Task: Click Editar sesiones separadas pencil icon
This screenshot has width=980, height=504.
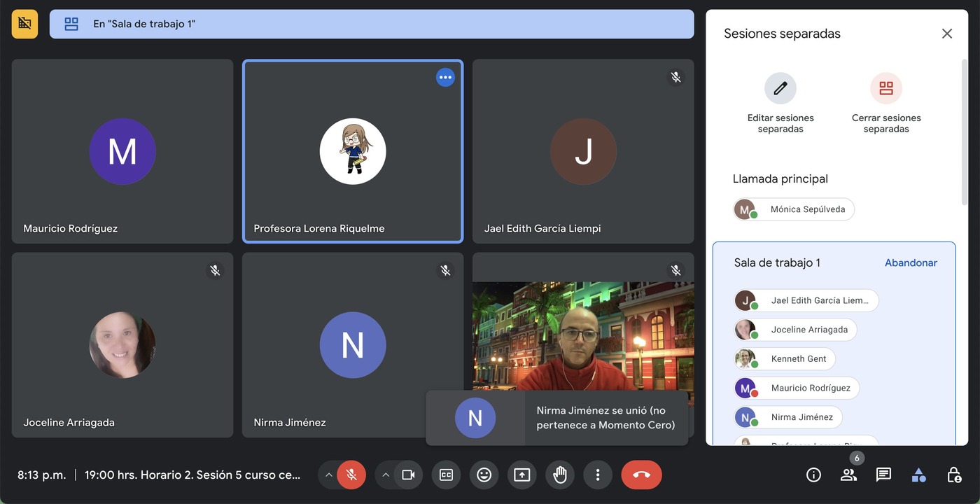Action: (780, 88)
